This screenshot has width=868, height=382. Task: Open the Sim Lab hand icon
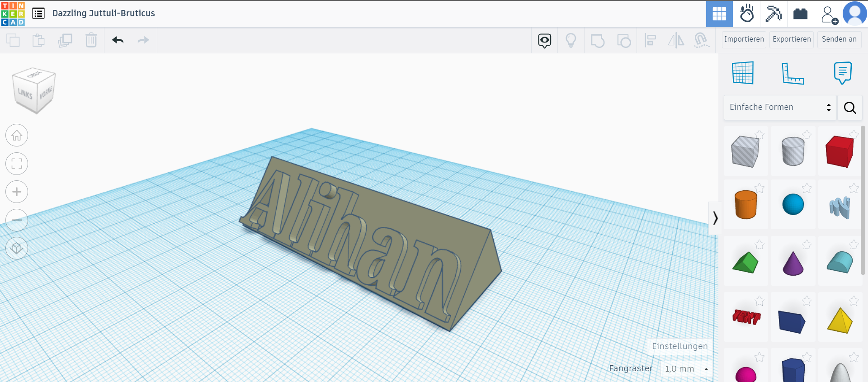point(746,14)
